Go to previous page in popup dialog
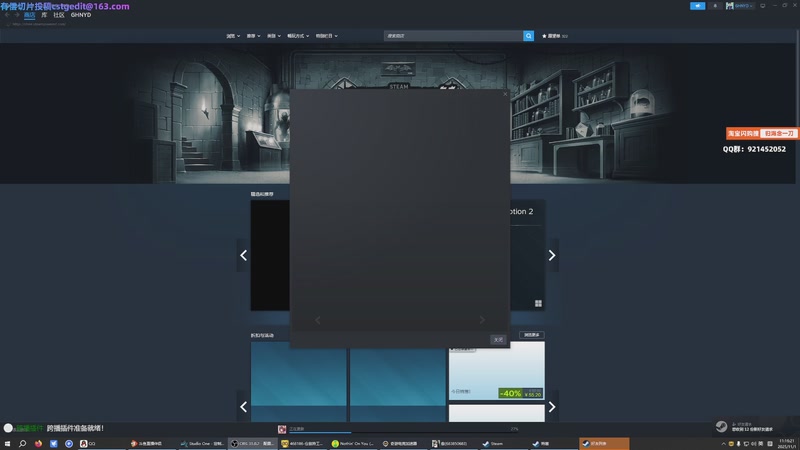 tap(317, 320)
